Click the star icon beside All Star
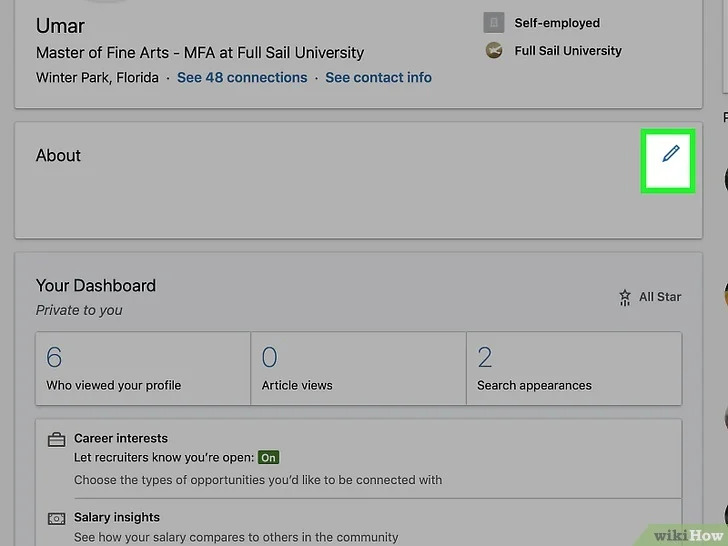728x546 pixels. pyautogui.click(x=625, y=297)
